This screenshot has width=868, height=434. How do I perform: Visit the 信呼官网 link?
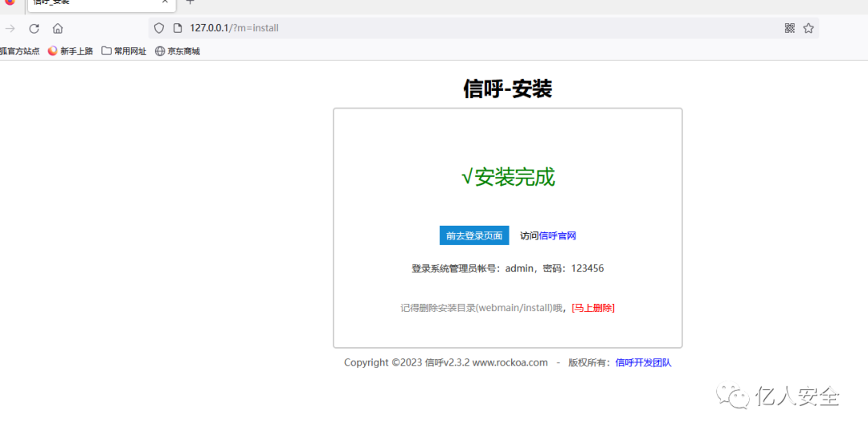click(x=558, y=235)
